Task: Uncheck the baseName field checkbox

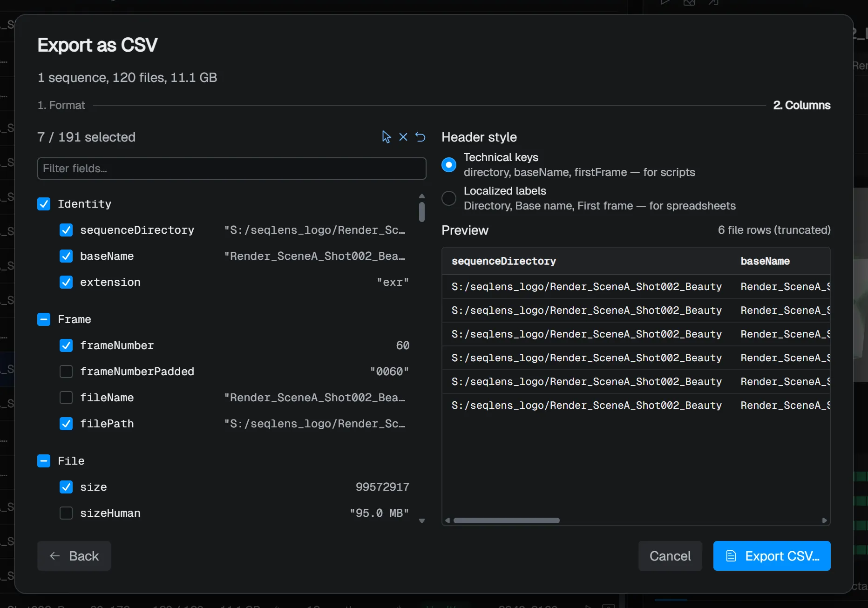Action: 66,256
